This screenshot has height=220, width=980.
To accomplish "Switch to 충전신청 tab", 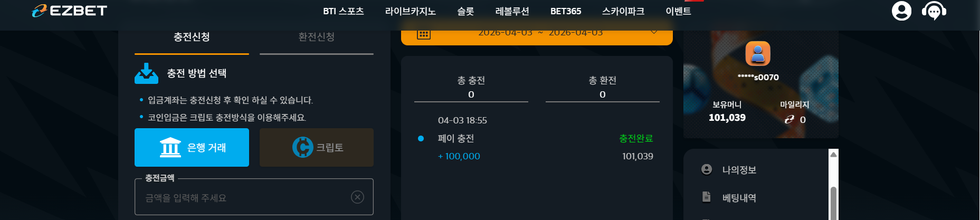I will point(192,37).
